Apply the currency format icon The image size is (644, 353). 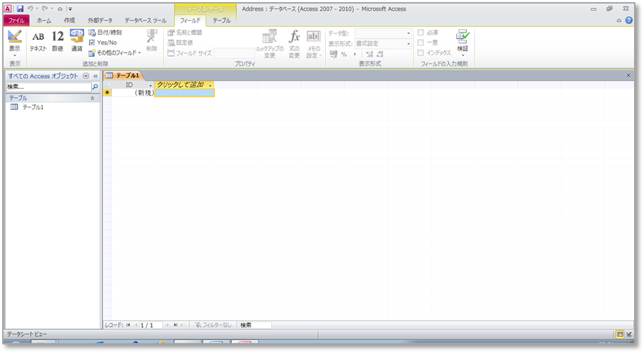(334, 54)
